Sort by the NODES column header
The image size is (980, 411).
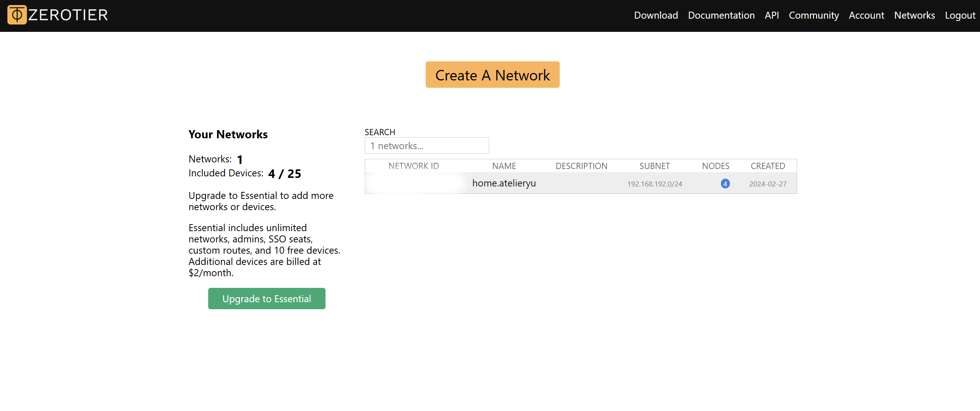tap(715, 166)
